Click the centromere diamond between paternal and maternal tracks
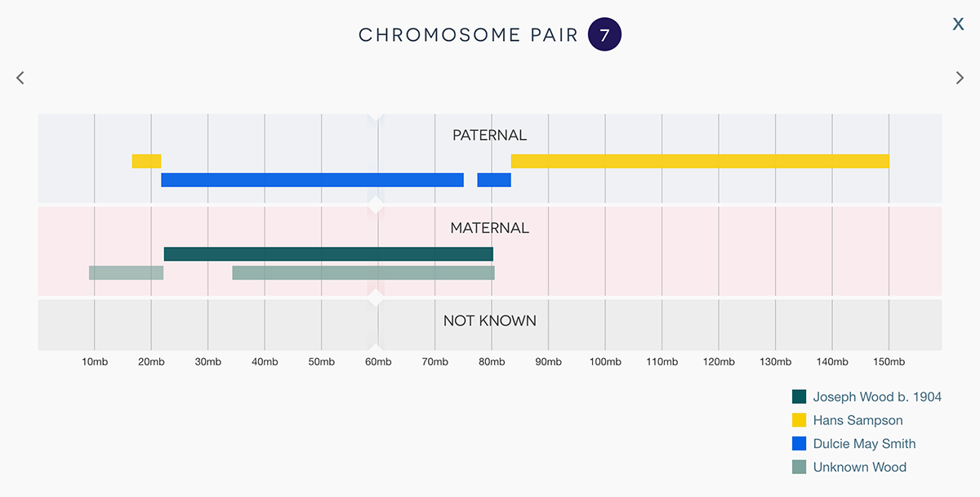Image resolution: width=980 pixels, height=497 pixels. point(376,205)
